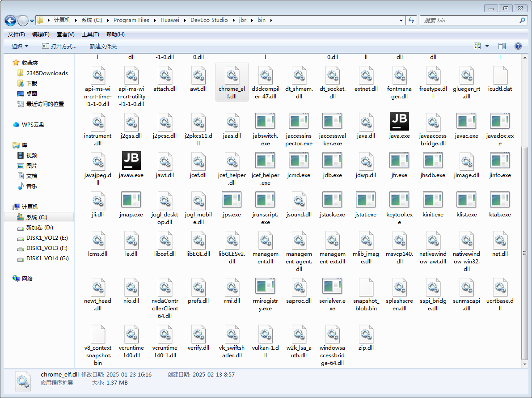Select the awt.dll file icon
This screenshot has width=532, height=398.
click(198, 76)
